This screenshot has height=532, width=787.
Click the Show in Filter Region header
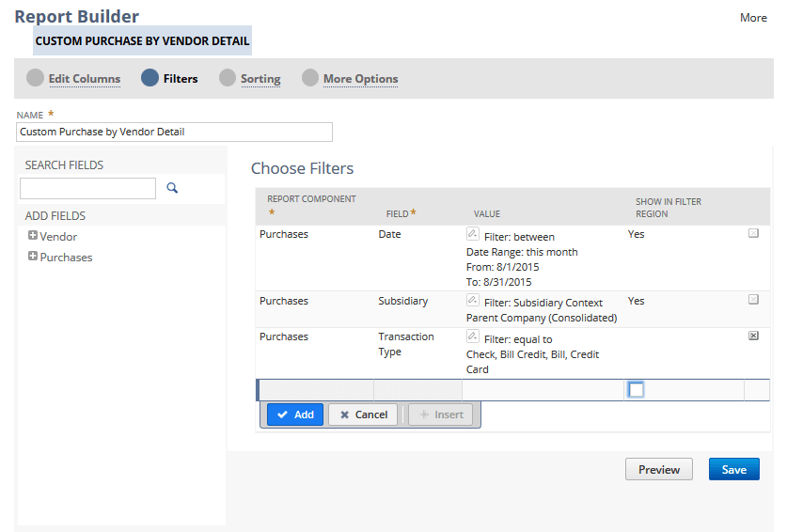click(669, 208)
